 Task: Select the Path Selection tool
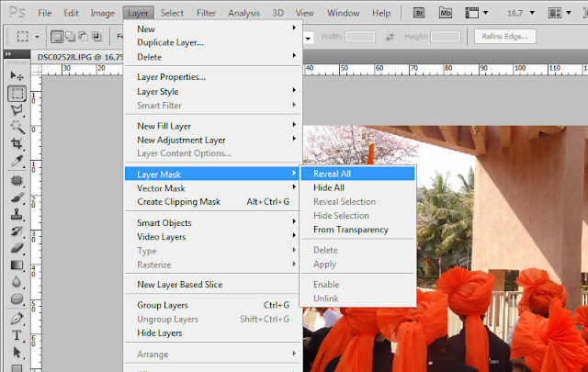click(x=17, y=353)
